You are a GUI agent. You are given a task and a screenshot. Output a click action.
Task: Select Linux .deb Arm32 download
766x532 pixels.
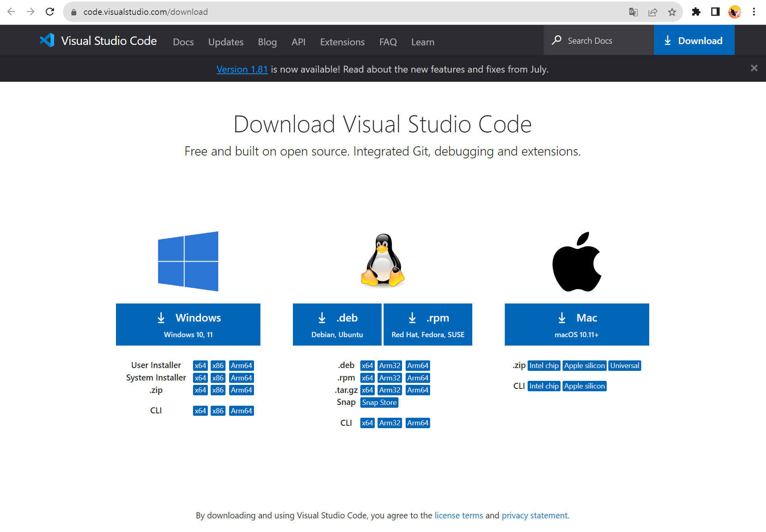(390, 366)
